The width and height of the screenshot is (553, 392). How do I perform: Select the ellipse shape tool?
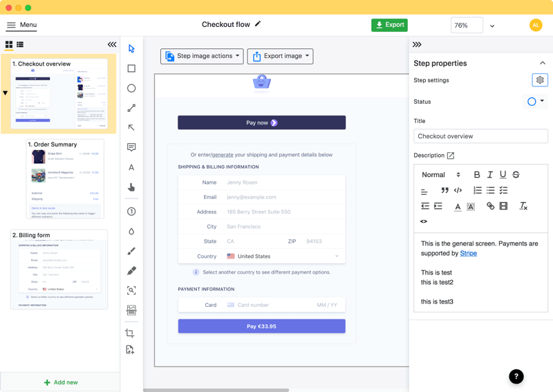131,88
